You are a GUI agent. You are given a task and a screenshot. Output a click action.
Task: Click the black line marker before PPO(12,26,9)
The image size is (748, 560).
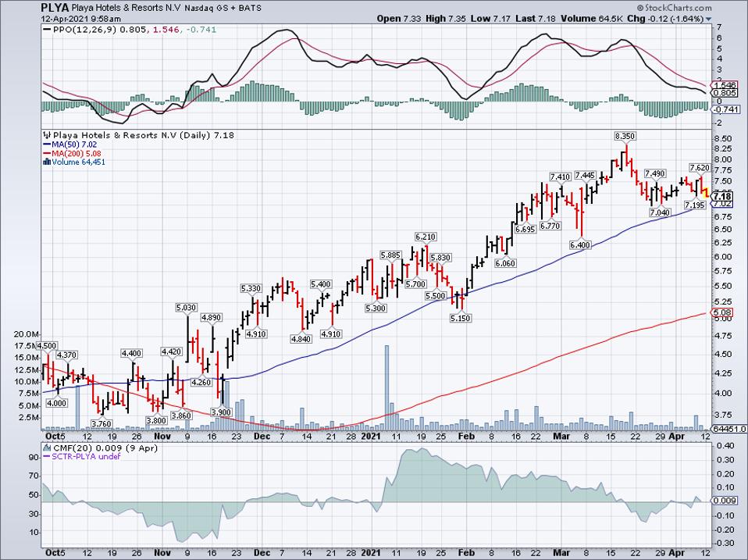[47, 30]
